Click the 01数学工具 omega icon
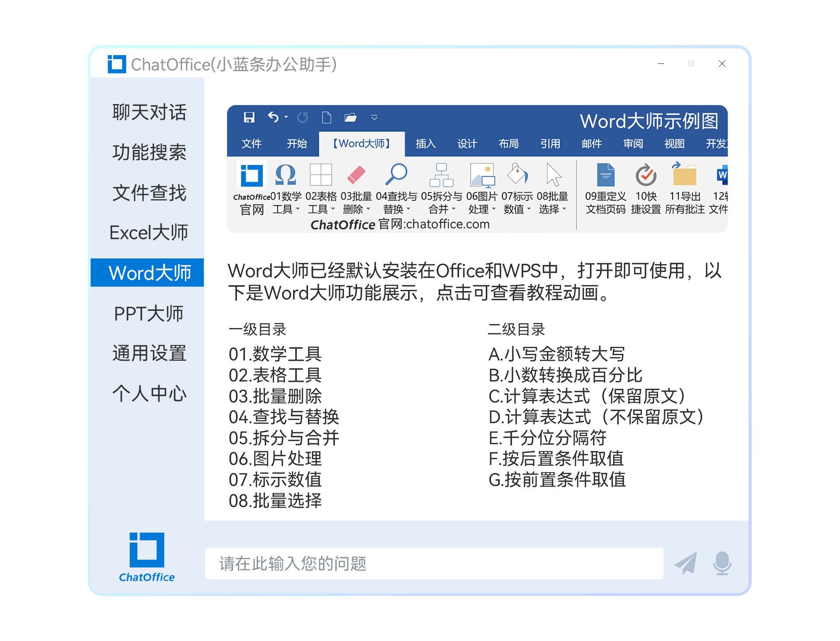The height and width of the screenshot is (641, 840). (286, 175)
